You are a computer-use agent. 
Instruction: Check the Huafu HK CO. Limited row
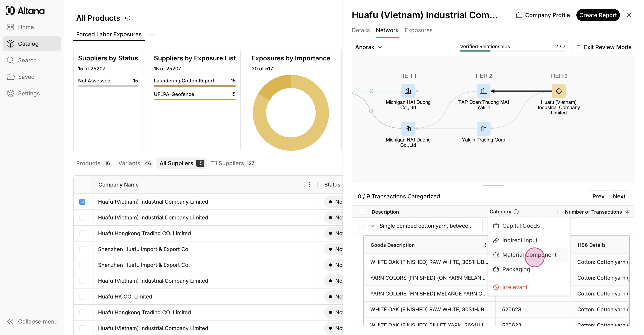tap(82, 297)
